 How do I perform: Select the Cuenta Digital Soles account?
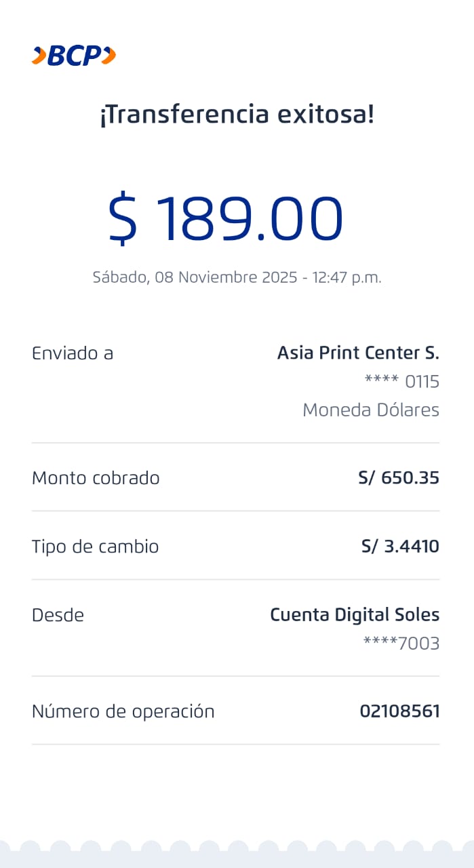pyautogui.click(x=355, y=615)
